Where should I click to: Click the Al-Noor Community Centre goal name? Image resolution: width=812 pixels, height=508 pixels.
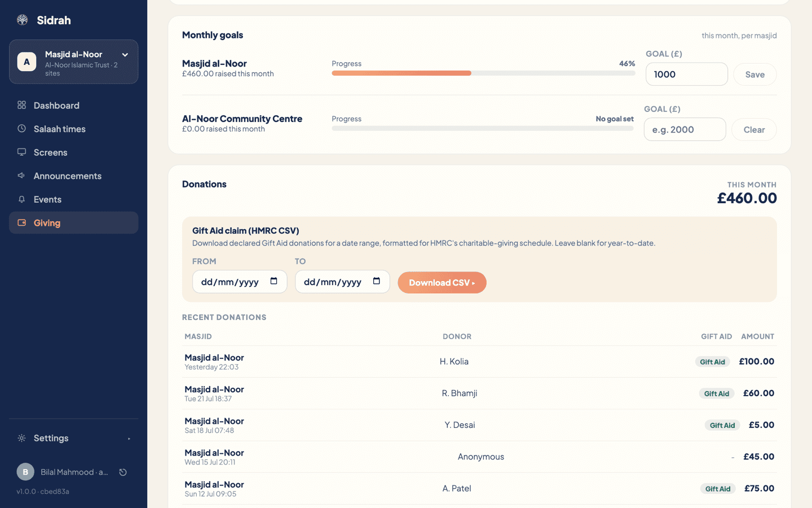(242, 119)
